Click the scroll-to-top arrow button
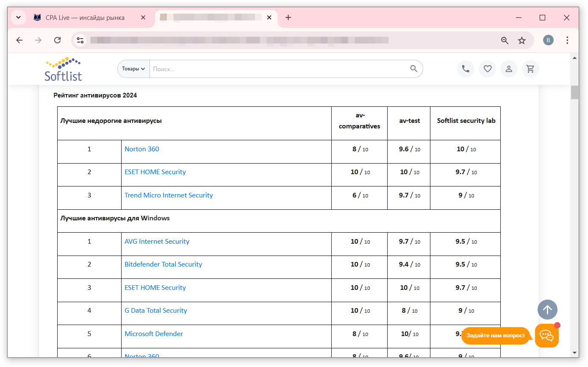The image size is (588, 367). click(547, 309)
